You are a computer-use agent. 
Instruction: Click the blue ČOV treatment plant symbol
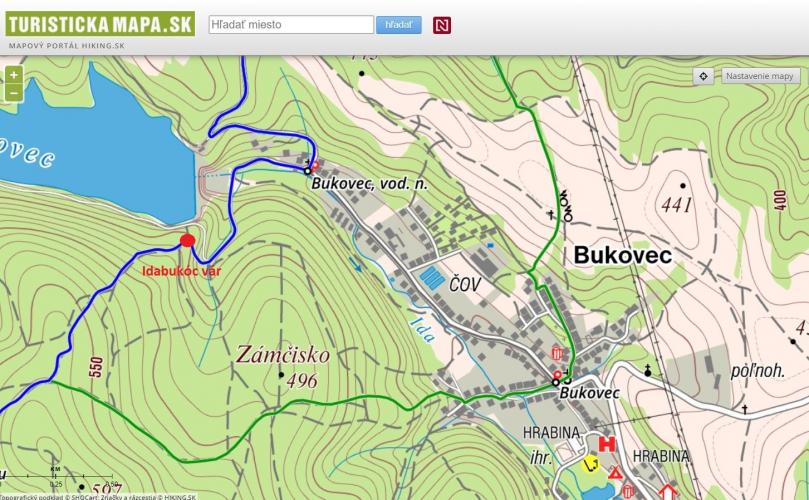pyautogui.click(x=433, y=277)
